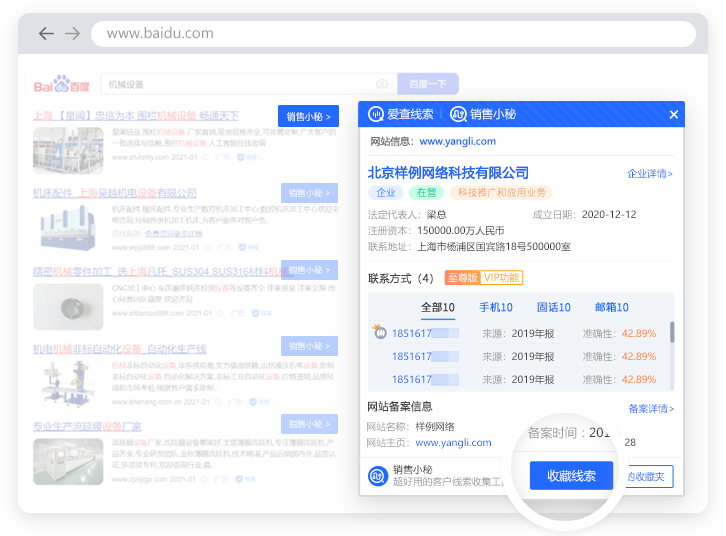Click the first 1851617 phone number
Screen dimensions: 726x536
click(425, 333)
